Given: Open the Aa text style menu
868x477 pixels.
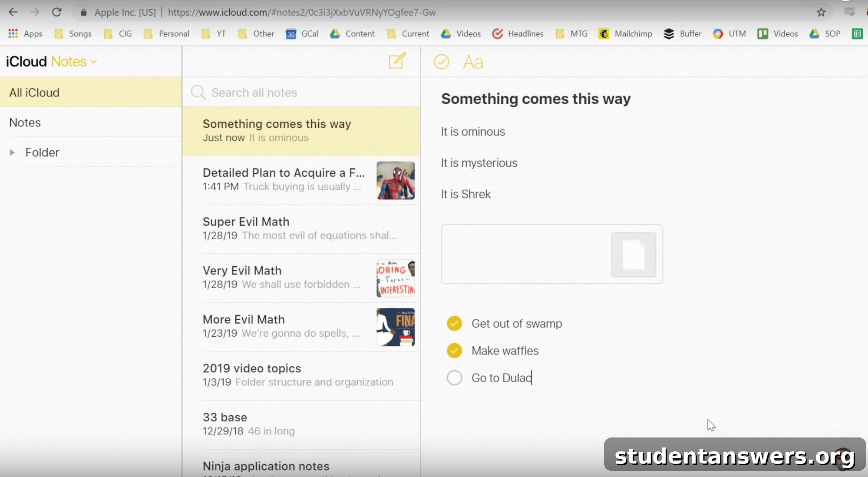Looking at the screenshot, I should coord(473,62).
